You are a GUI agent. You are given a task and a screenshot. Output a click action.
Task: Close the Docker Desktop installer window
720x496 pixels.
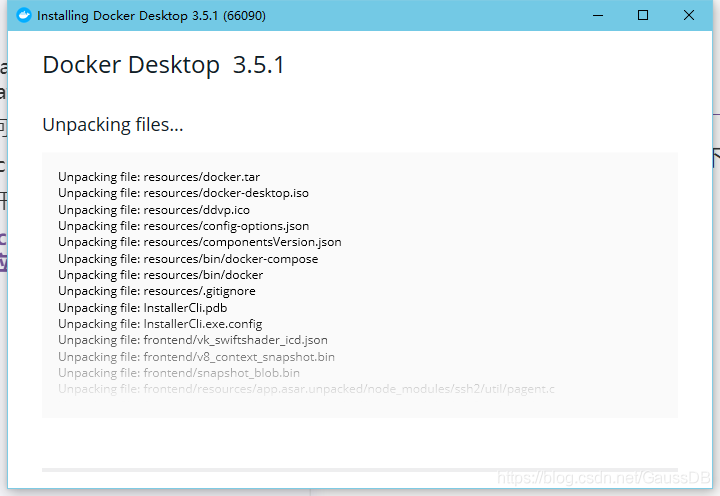[688, 15]
